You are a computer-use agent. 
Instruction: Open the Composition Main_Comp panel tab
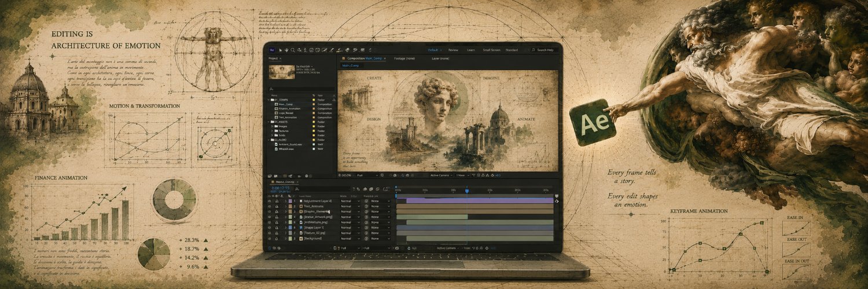(364, 58)
